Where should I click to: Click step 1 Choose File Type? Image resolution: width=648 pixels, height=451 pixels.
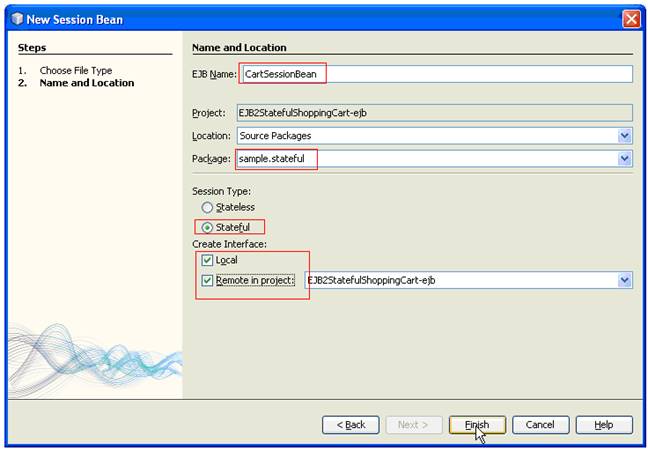[x=76, y=70]
